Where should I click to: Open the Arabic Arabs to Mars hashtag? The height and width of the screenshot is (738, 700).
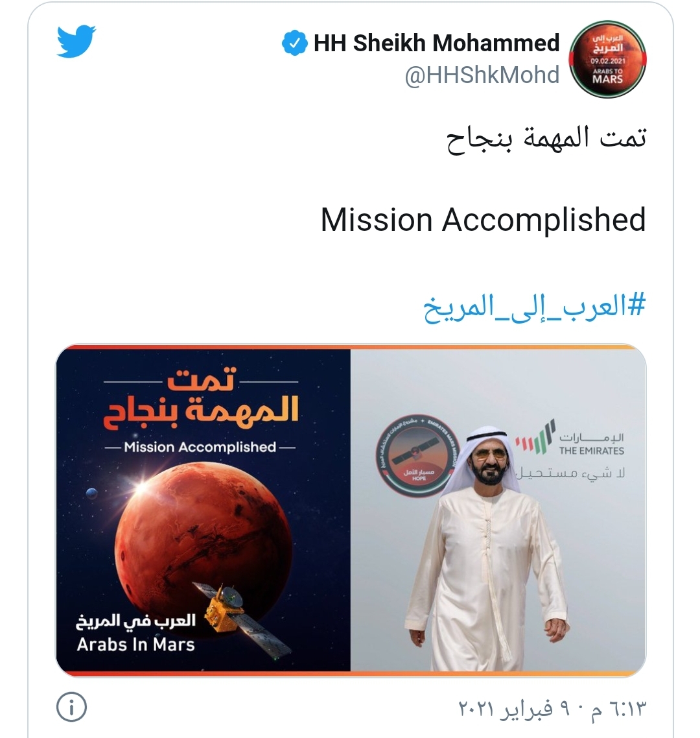534,307
